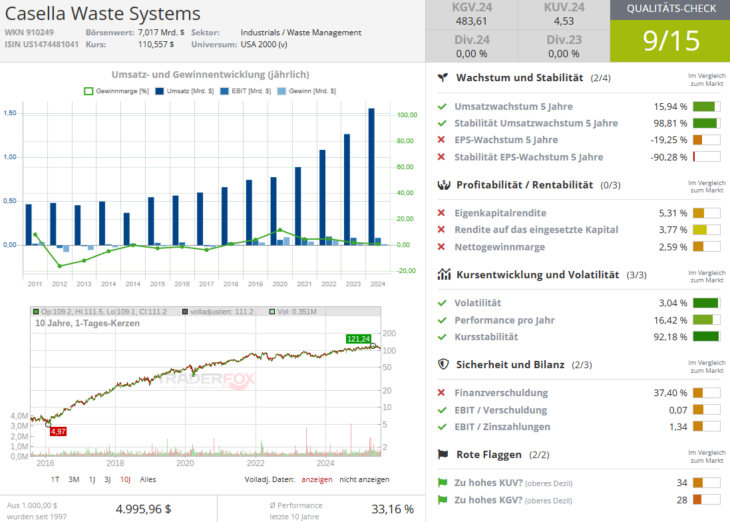Click green checkmark beside EBIT / Verschuldung
This screenshot has height=522, width=730.
[x=442, y=410]
